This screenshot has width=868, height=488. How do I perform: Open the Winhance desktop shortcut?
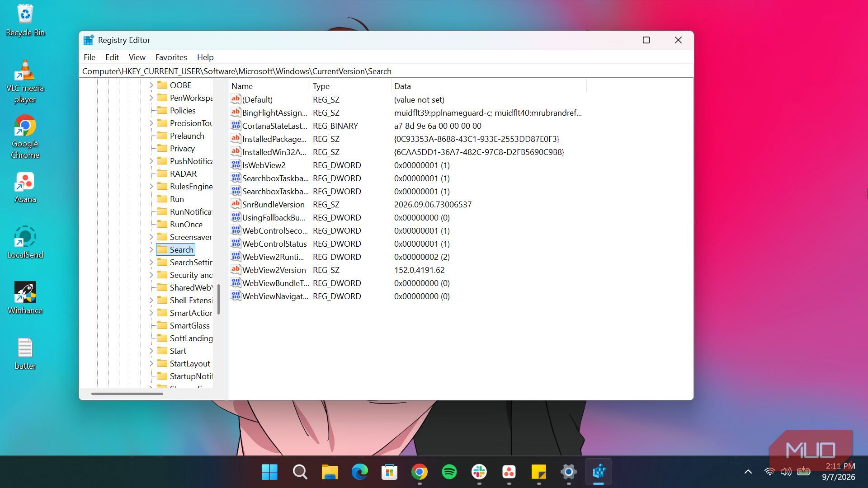25,298
